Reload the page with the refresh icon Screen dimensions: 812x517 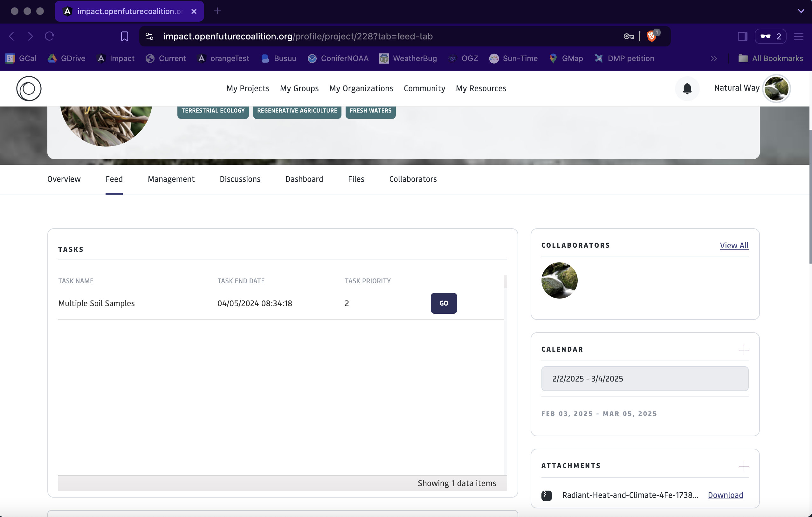tap(50, 36)
